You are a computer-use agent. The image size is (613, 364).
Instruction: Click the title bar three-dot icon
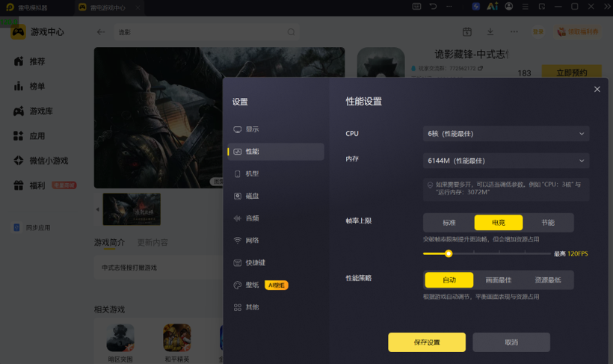[449, 6]
